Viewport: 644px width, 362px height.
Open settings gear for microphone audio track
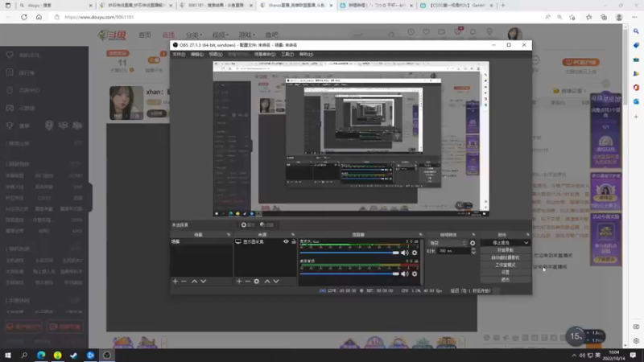pyautogui.click(x=415, y=253)
